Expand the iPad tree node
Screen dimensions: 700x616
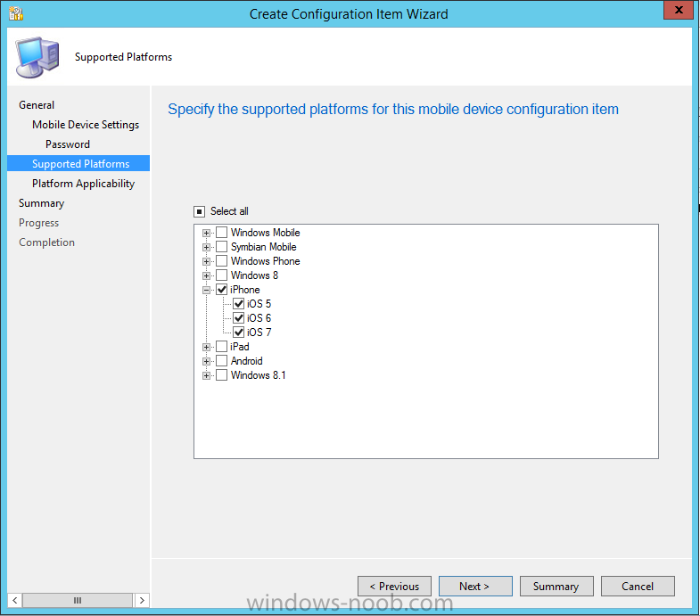coord(206,348)
